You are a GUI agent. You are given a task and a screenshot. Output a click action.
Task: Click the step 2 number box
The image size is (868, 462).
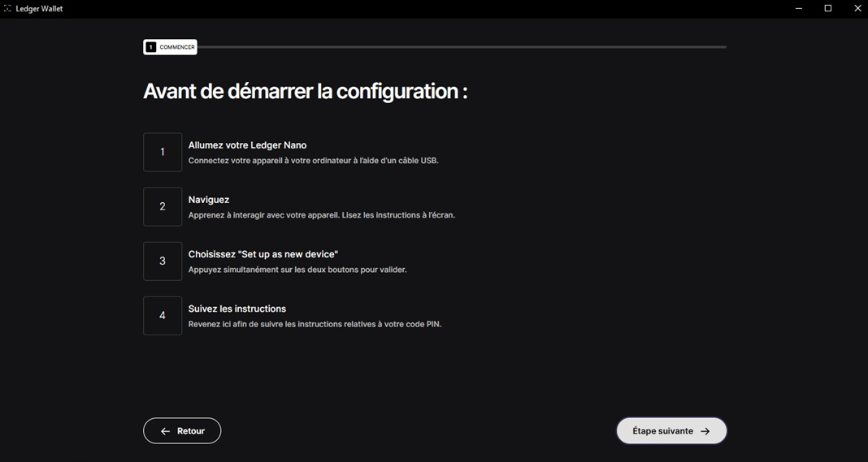[x=163, y=206]
